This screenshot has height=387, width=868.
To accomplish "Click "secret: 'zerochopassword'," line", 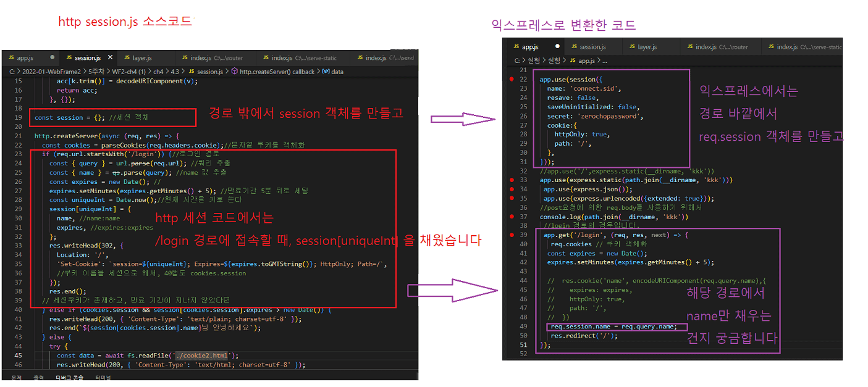I will pyautogui.click(x=595, y=117).
